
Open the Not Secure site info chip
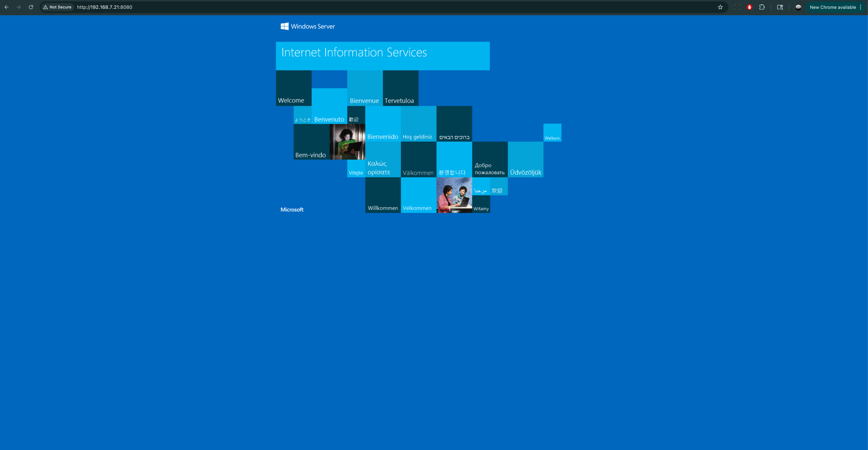[x=57, y=7]
